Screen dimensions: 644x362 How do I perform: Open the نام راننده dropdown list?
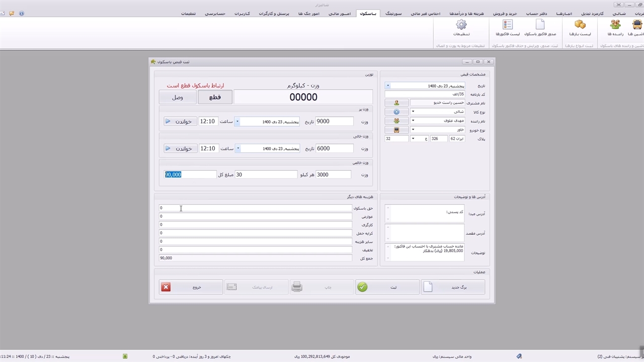[x=413, y=121]
